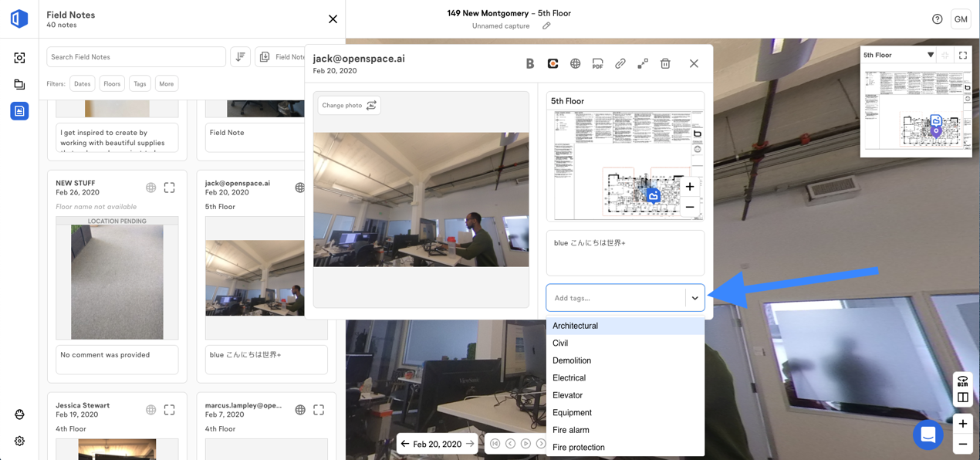
Task: Expand the minimap to fullscreen
Action: pyautogui.click(x=963, y=56)
